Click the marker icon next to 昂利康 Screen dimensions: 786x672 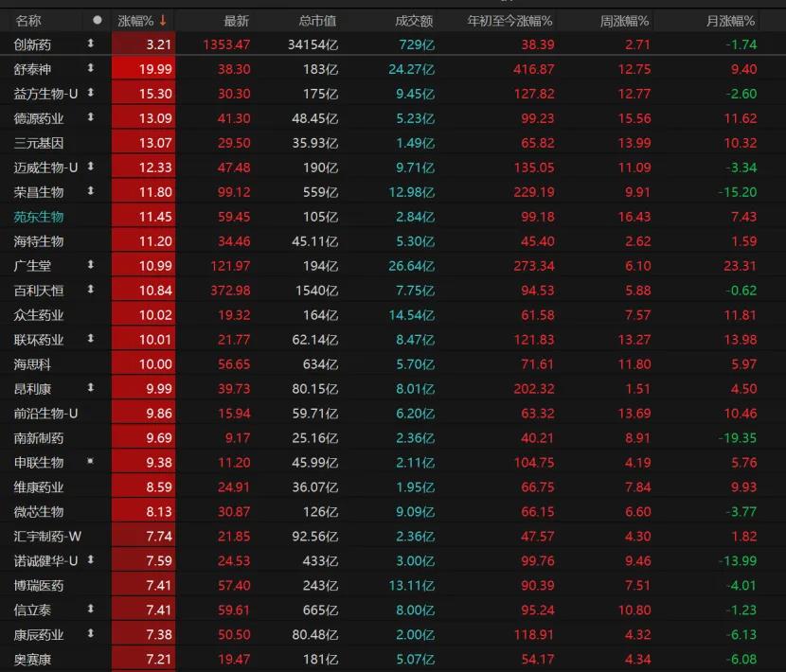91,388
